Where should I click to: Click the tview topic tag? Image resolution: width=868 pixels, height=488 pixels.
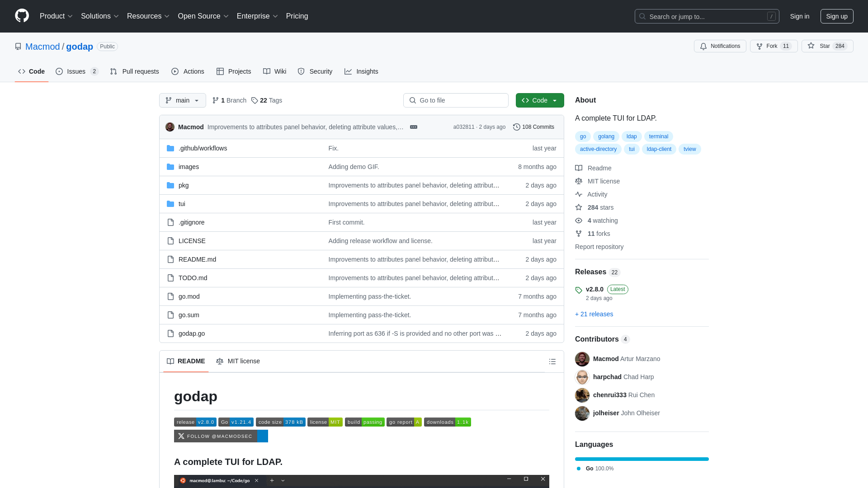(689, 149)
